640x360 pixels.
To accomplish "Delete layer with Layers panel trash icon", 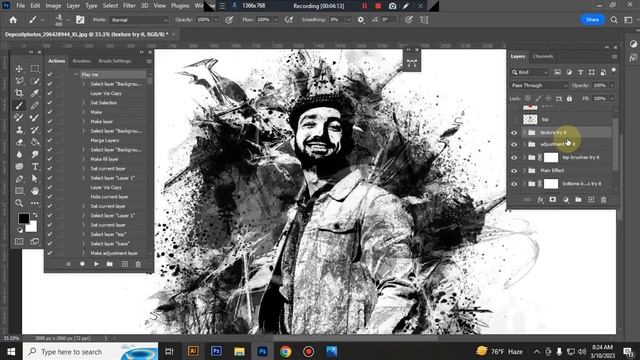I will pyautogui.click(x=604, y=200).
